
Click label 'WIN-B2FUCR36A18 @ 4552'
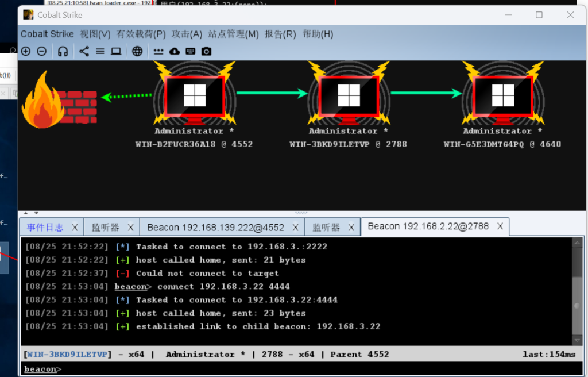(x=194, y=144)
